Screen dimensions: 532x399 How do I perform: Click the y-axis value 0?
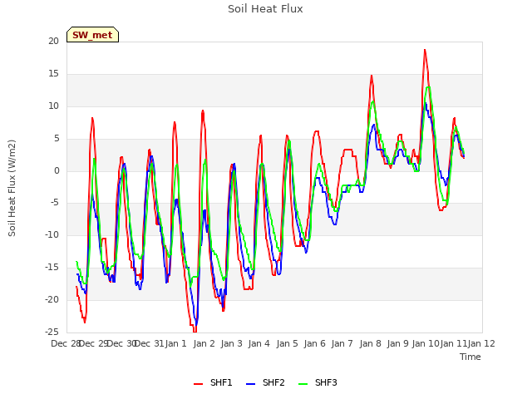point(57,171)
